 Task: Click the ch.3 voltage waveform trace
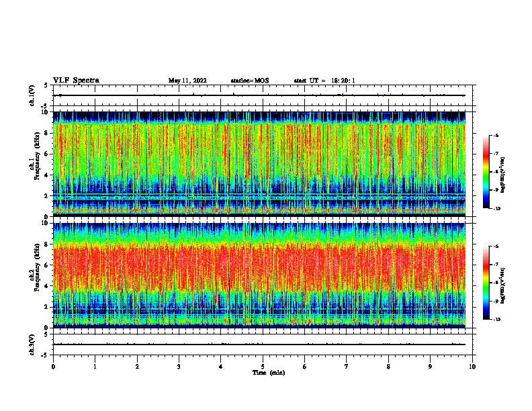pos(259,345)
